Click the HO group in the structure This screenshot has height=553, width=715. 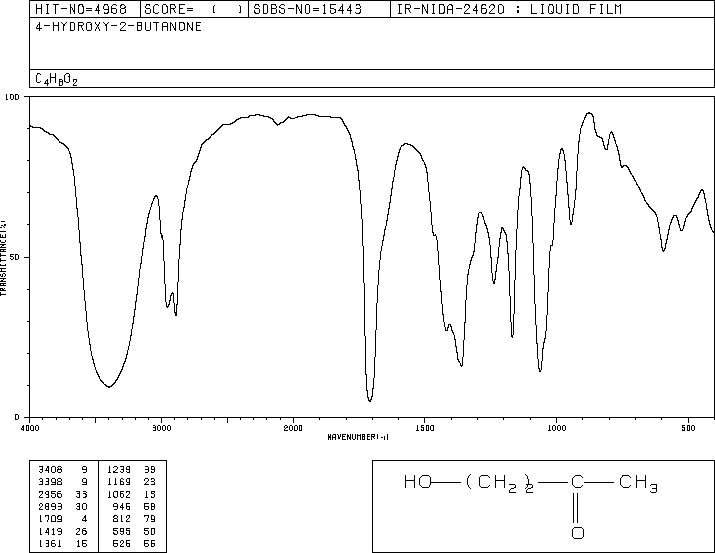coord(418,482)
